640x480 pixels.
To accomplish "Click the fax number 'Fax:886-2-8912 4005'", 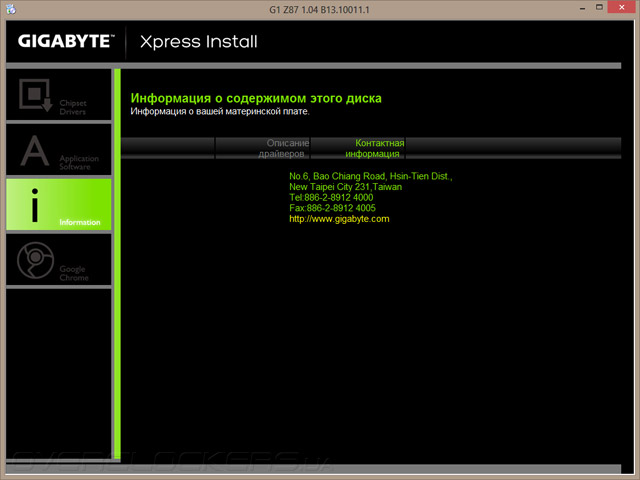I will tap(332, 208).
